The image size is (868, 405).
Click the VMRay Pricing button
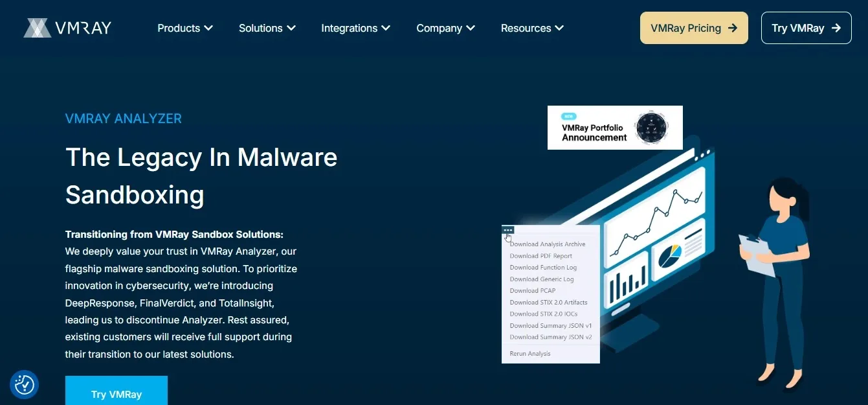point(694,28)
